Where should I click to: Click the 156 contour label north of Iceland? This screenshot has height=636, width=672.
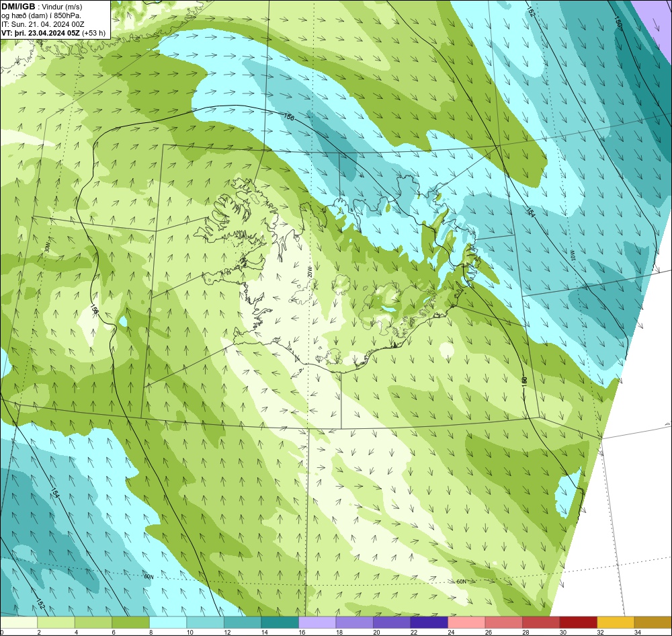point(289,117)
